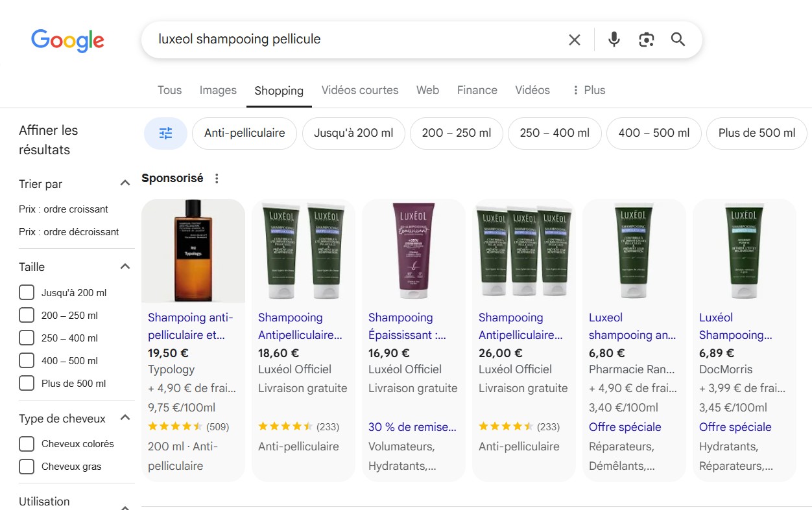812x510 pixels.
Task: Click the search query input field
Action: point(357,40)
